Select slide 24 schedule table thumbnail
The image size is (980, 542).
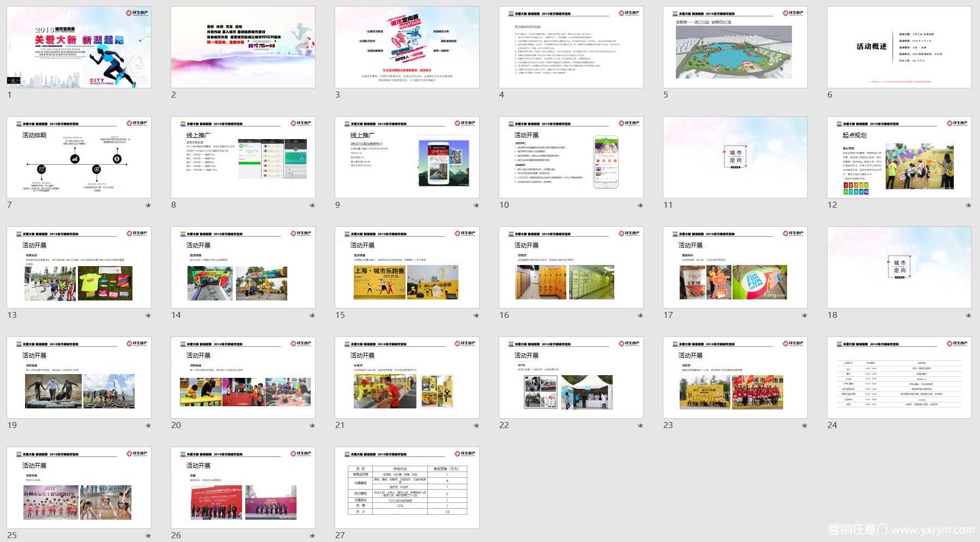(899, 378)
